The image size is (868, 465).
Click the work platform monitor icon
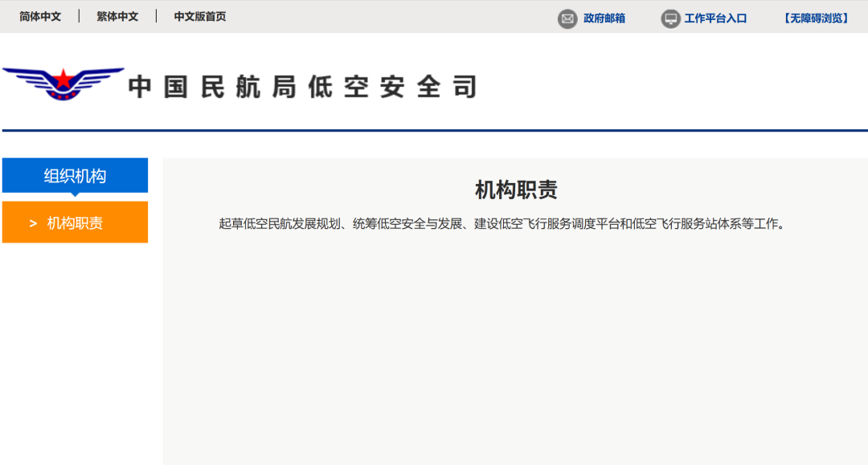670,18
